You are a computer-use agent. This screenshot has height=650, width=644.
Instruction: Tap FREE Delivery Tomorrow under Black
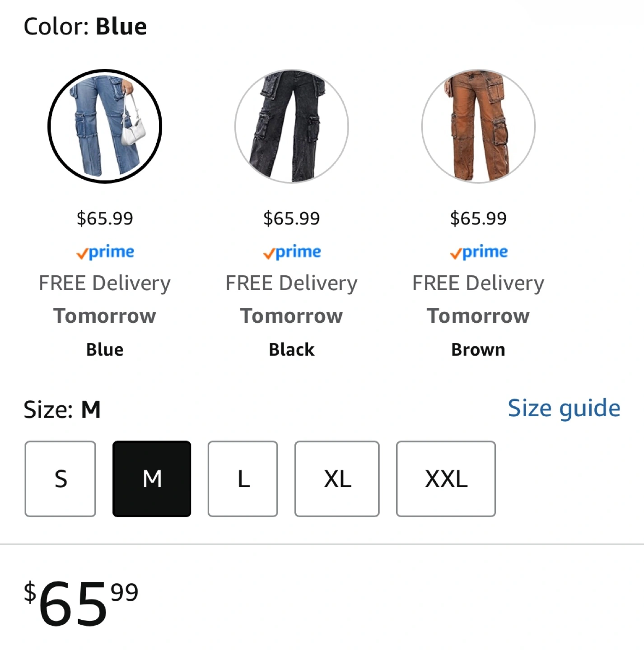point(292,299)
